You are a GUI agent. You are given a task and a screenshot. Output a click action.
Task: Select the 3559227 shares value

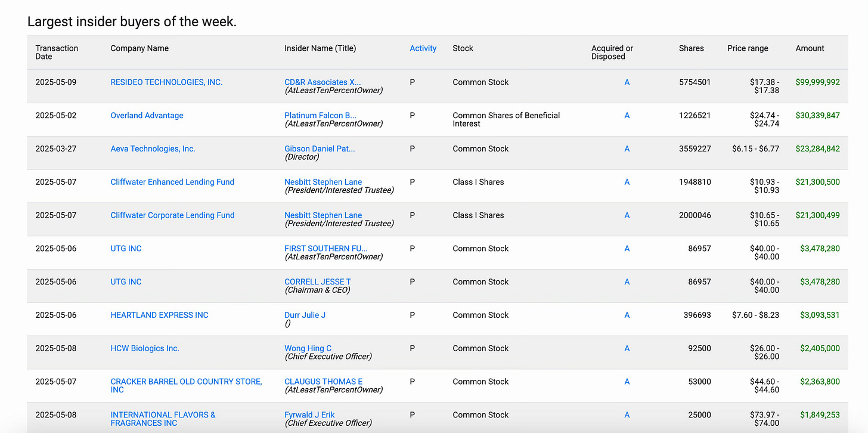point(695,149)
